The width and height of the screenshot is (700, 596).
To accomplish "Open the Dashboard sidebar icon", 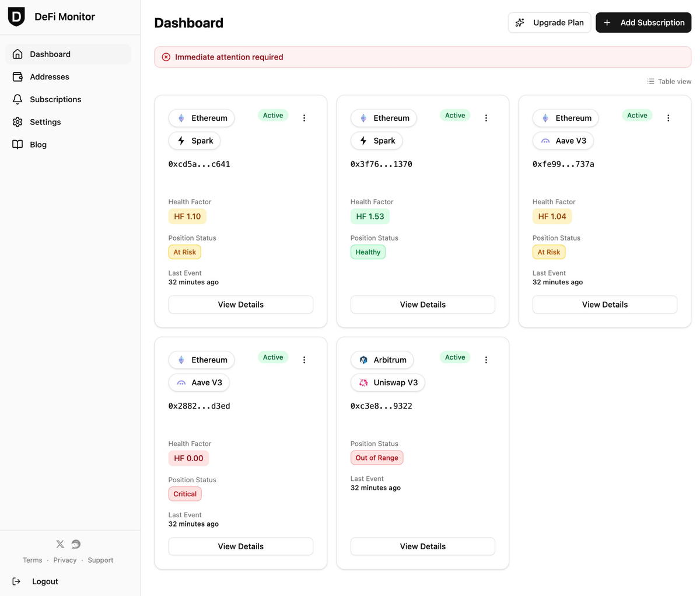I will (x=17, y=54).
